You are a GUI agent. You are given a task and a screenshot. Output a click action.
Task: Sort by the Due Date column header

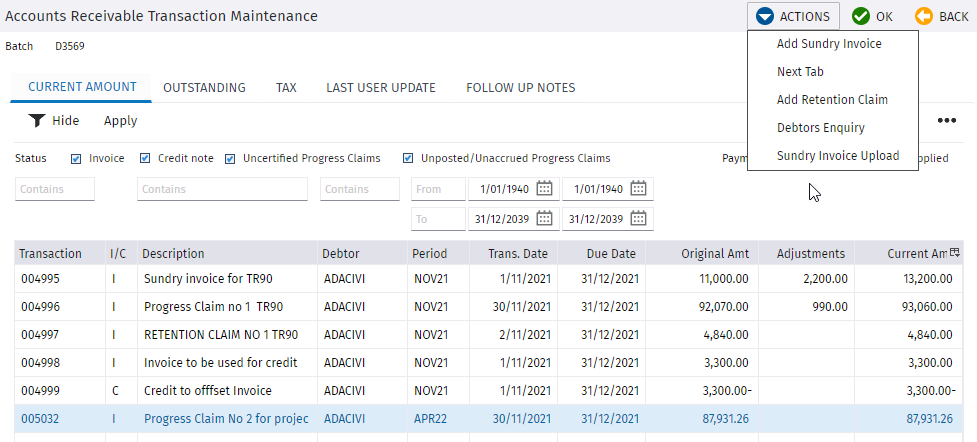(x=611, y=254)
